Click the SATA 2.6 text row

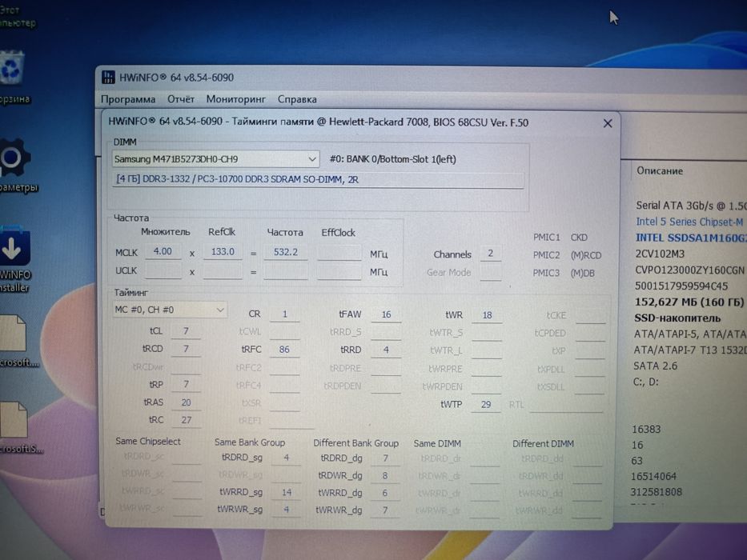tap(655, 366)
